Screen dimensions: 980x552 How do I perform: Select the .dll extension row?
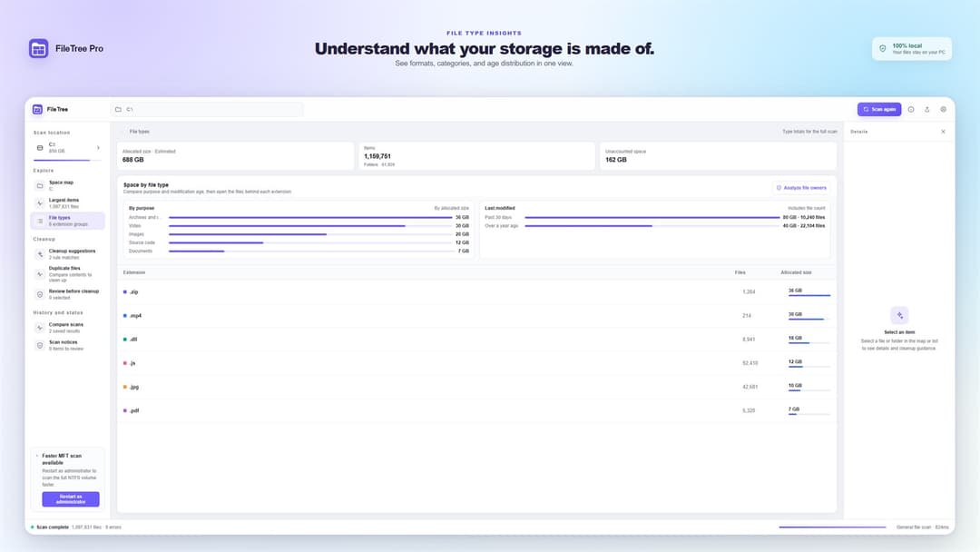click(477, 340)
